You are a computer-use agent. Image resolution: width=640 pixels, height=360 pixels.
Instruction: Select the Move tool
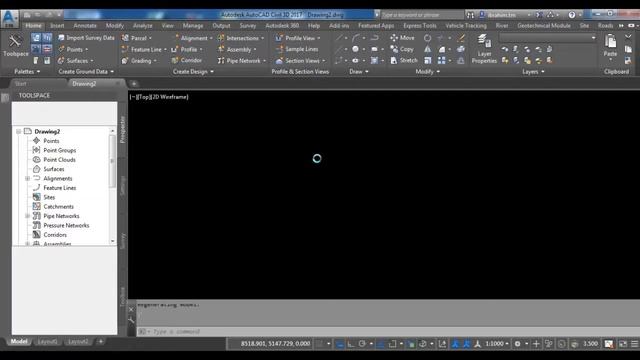(402, 38)
